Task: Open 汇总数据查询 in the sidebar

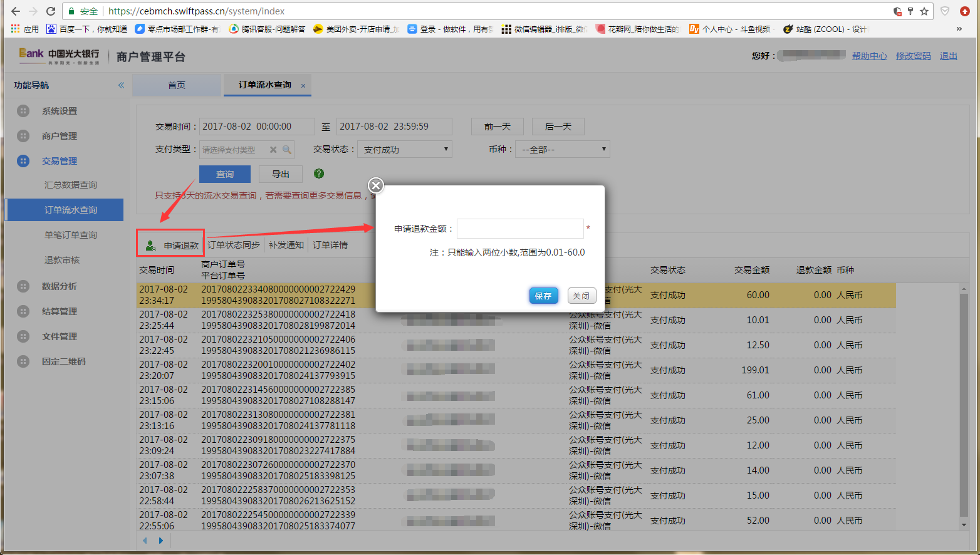Action: click(71, 185)
